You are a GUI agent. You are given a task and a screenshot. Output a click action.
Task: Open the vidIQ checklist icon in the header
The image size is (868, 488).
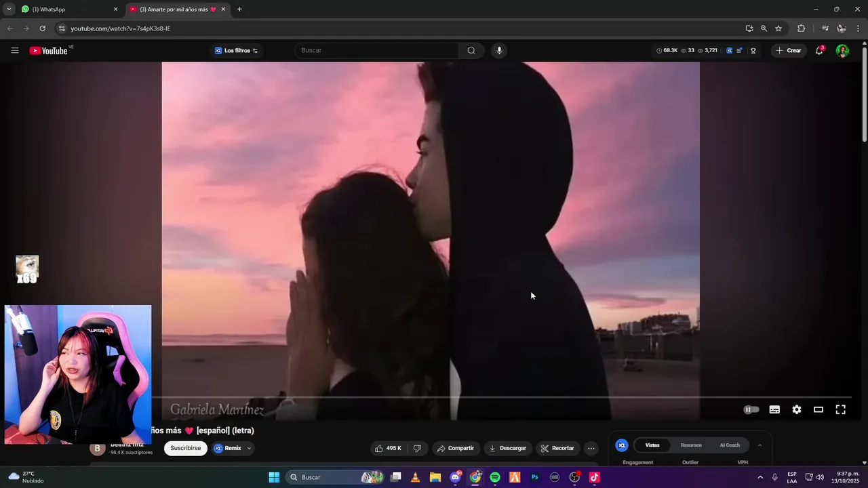point(739,50)
